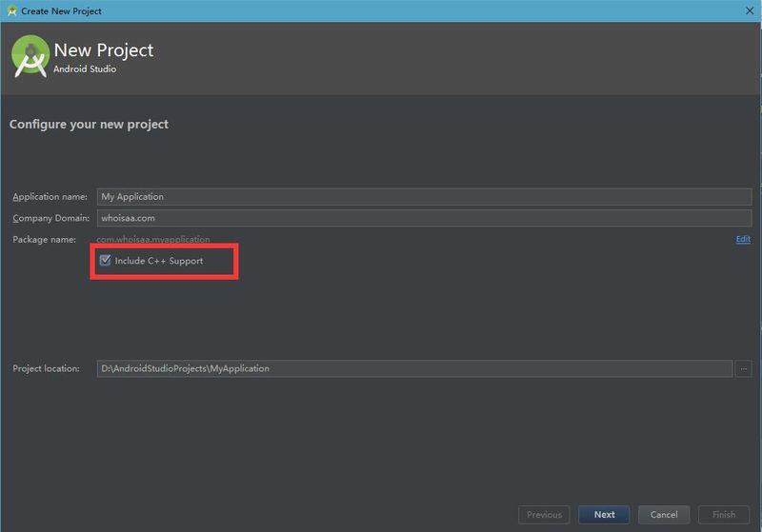The height and width of the screenshot is (532, 762).
Task: Focus the Company Domain input field
Action: (424, 218)
